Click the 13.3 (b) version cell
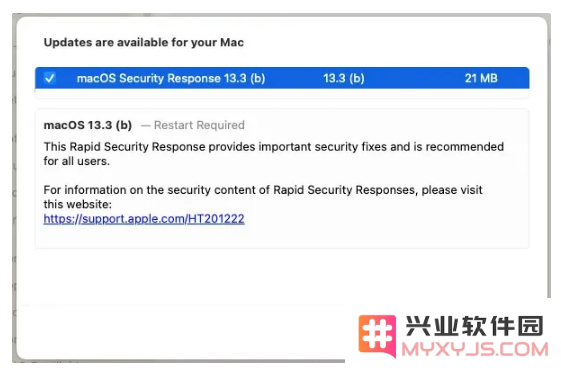 [343, 78]
